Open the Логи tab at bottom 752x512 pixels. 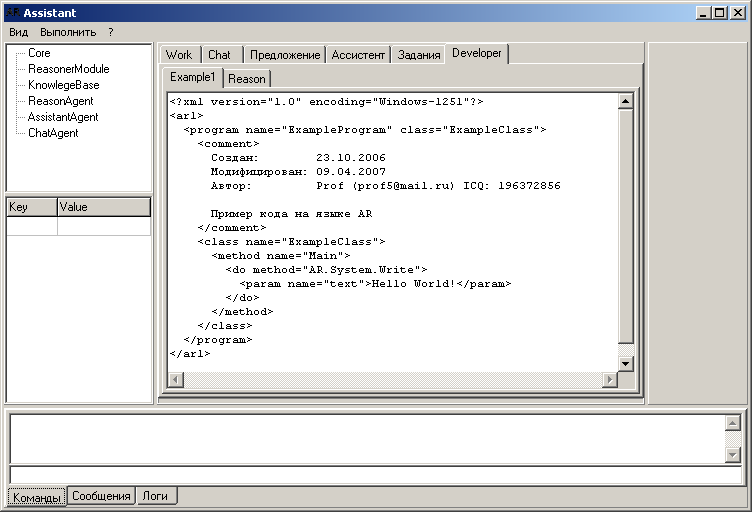pyautogui.click(x=157, y=496)
